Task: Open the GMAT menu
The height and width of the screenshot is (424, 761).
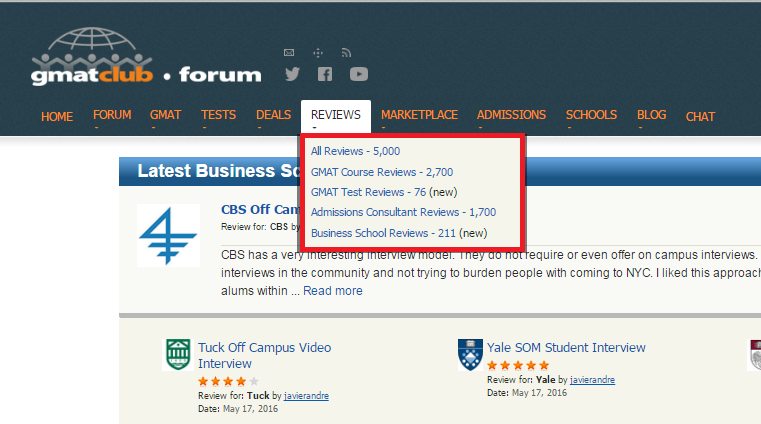Action: click(165, 115)
